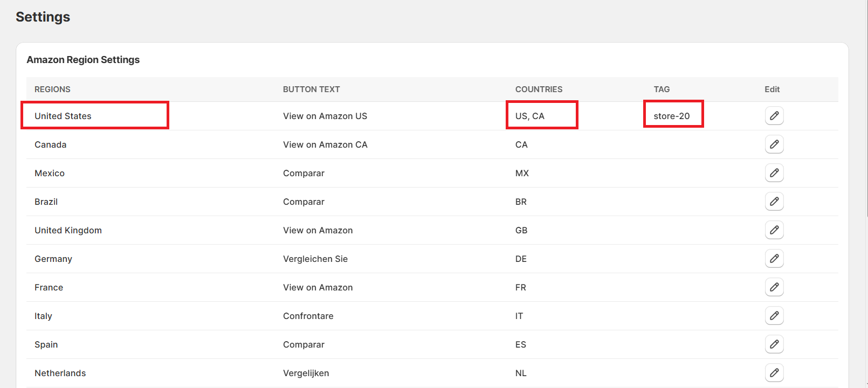Edit the United States region row
The width and height of the screenshot is (868, 388).
[x=774, y=116]
